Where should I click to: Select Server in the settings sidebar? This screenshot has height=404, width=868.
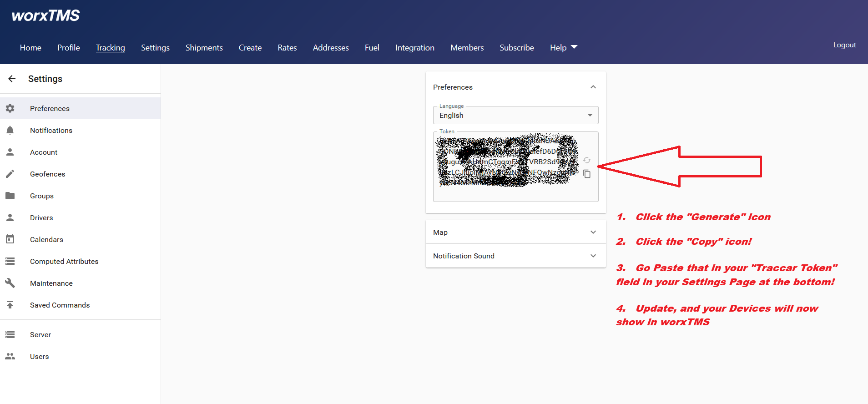[80, 334]
